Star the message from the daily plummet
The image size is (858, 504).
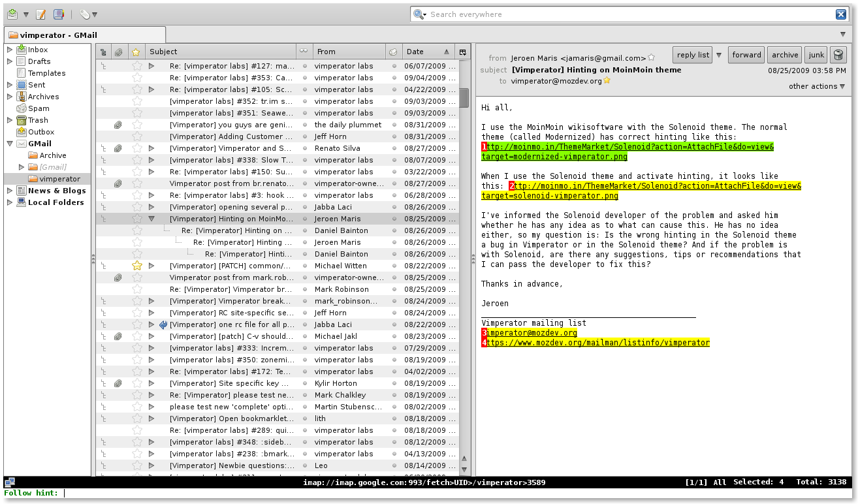click(x=136, y=125)
